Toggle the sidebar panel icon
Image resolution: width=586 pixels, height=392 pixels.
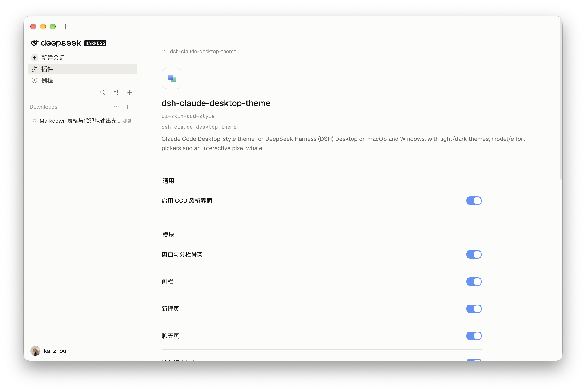(66, 26)
